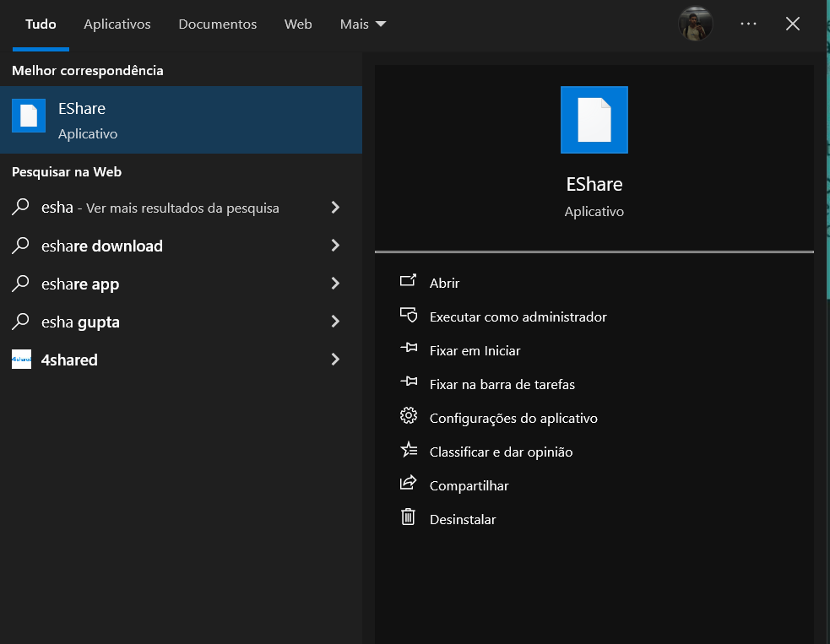The height and width of the screenshot is (644, 830).
Task: Click the search icon next to eshare app
Action: [x=20, y=283]
